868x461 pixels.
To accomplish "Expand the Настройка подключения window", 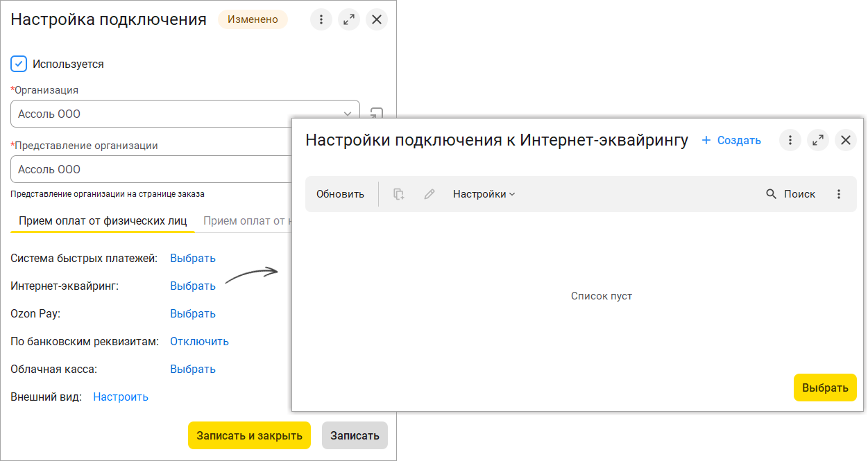I will pos(348,19).
